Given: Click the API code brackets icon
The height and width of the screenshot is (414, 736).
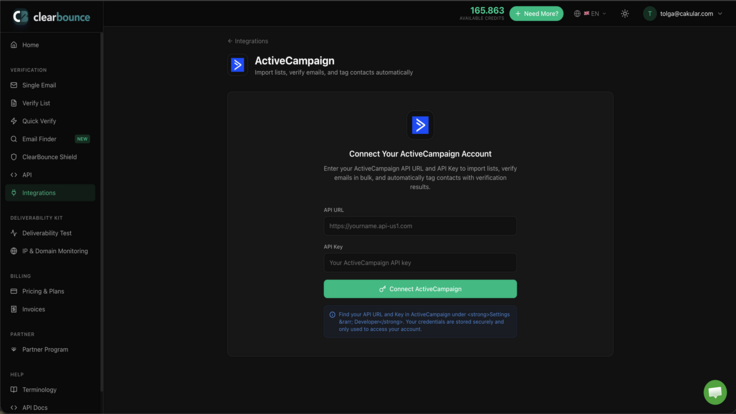Looking at the screenshot, I should 14,175.
